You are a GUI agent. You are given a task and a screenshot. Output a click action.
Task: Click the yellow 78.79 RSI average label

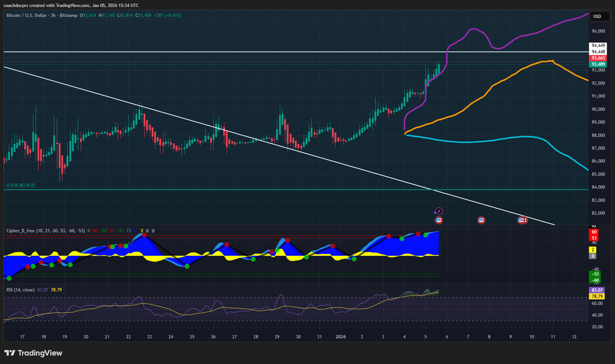[598, 296]
